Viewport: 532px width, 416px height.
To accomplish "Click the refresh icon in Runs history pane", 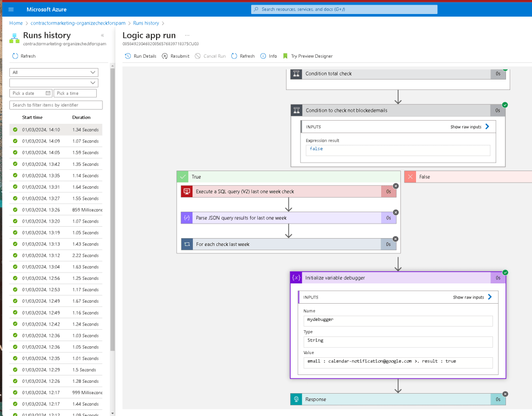I will 15,56.
